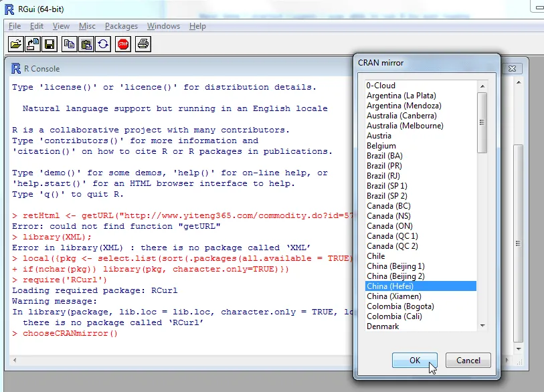
Task: Click the library(XML); command line
Action: point(52,237)
